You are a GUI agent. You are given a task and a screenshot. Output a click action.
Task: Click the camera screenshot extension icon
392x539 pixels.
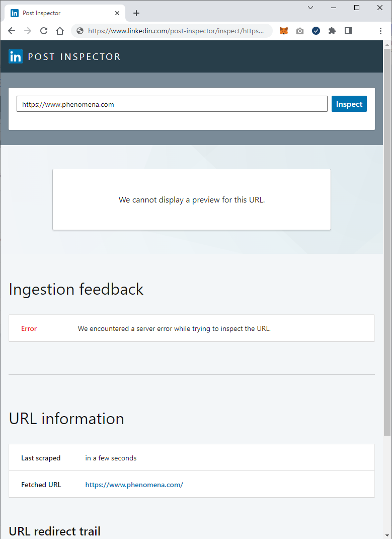click(x=300, y=31)
